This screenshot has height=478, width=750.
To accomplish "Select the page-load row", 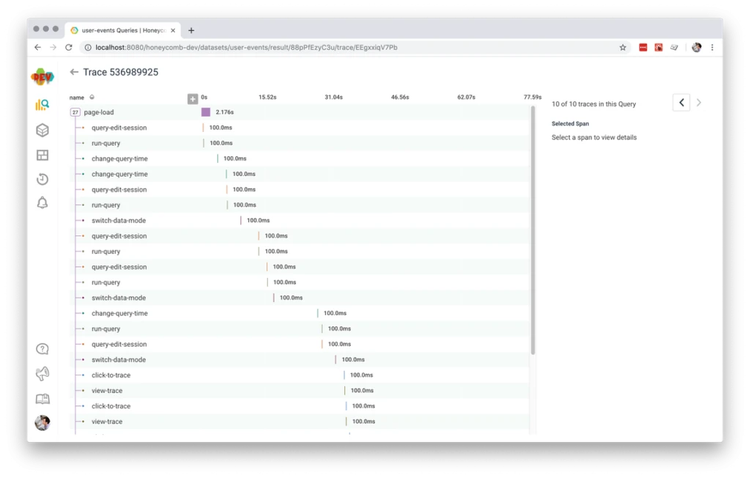I will [300, 112].
